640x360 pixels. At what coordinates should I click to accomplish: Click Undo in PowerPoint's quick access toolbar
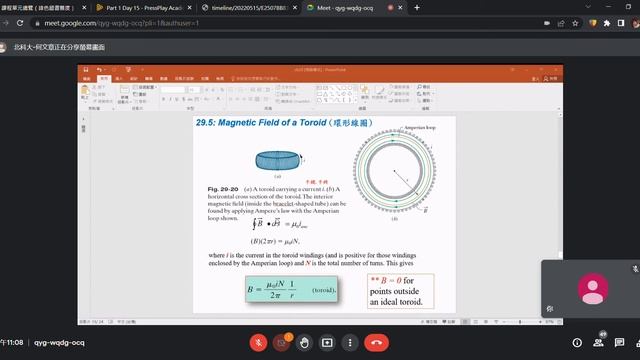(99, 70)
